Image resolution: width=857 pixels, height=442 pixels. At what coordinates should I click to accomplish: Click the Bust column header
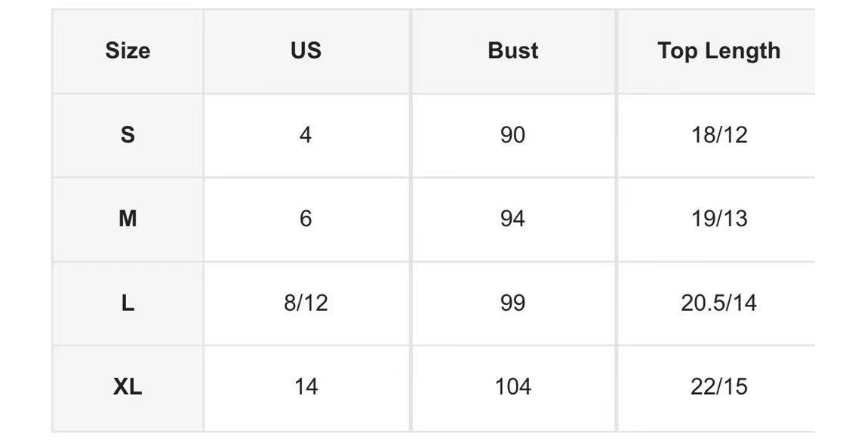512,52
